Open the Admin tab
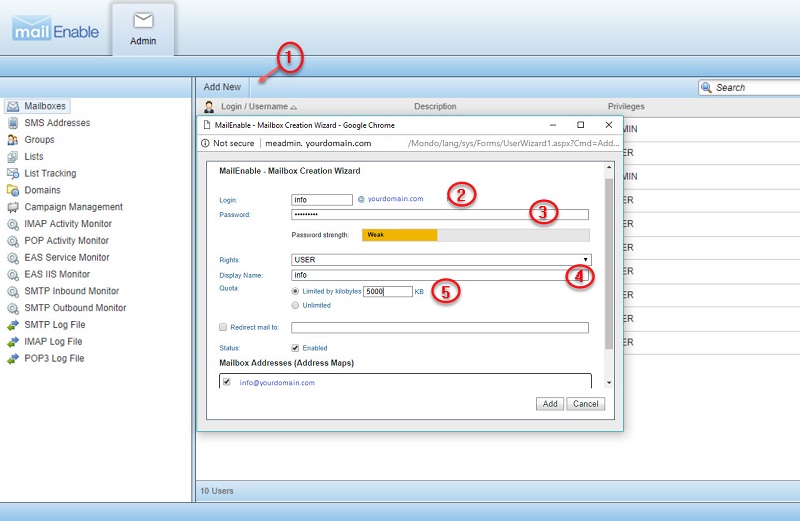 pyautogui.click(x=143, y=29)
